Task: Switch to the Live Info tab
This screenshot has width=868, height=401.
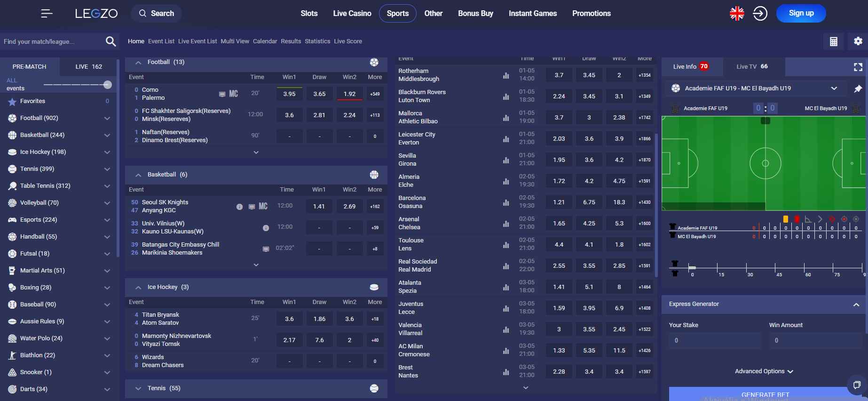Action: pyautogui.click(x=691, y=67)
